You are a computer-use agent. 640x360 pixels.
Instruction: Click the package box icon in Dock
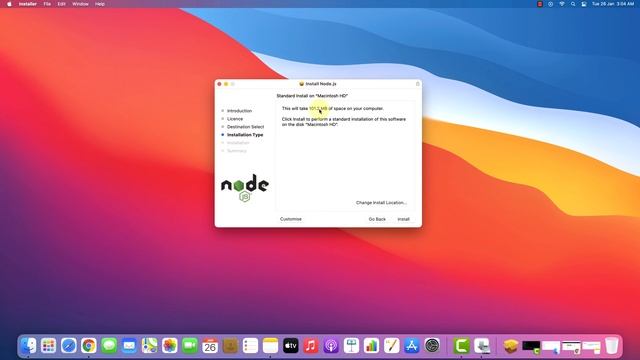pos(511,346)
